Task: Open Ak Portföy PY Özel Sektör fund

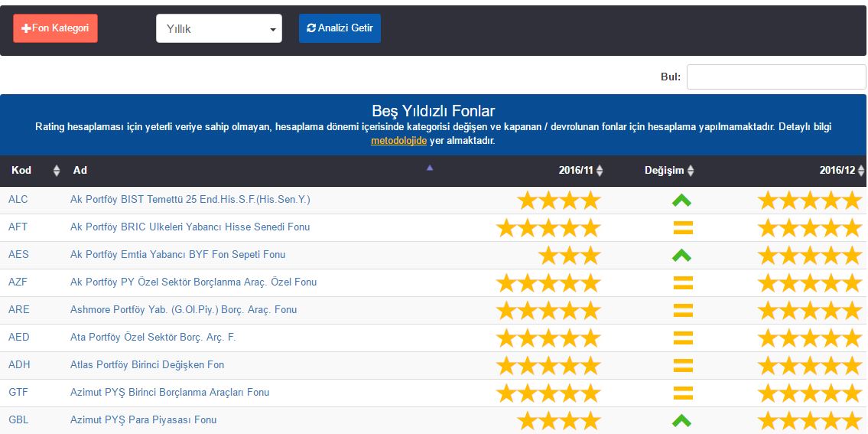Action: pyautogui.click(x=193, y=282)
